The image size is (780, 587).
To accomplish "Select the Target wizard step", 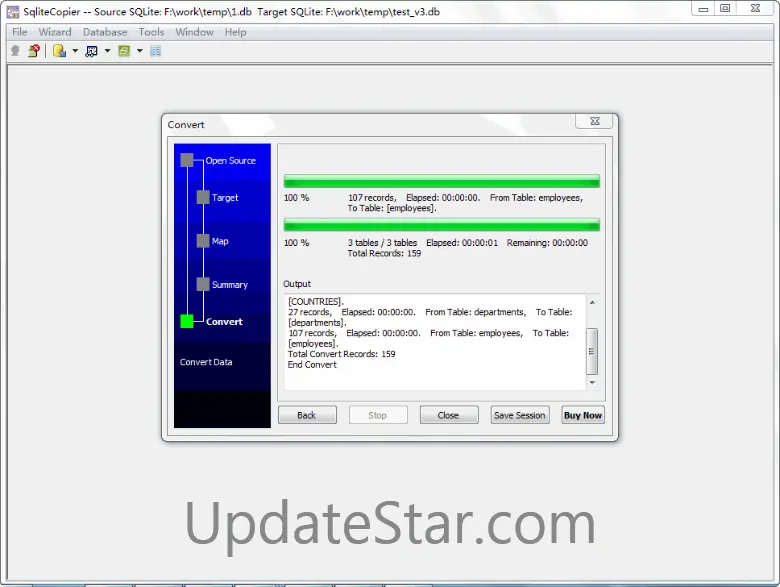I will [225, 197].
